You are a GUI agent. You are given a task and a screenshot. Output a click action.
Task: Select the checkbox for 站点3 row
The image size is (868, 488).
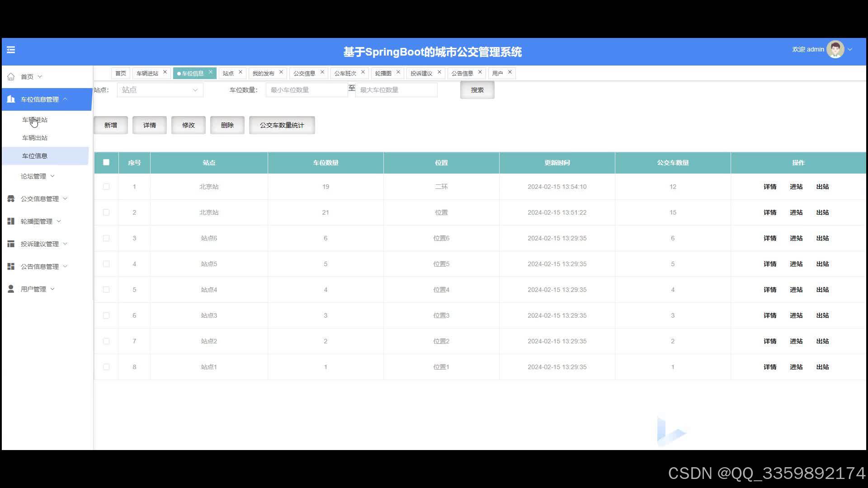[x=106, y=315]
